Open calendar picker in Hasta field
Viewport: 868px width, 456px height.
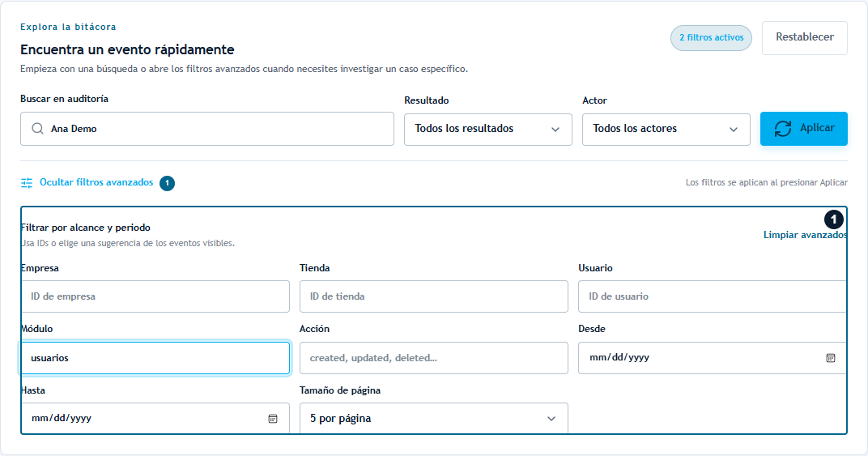click(x=273, y=418)
